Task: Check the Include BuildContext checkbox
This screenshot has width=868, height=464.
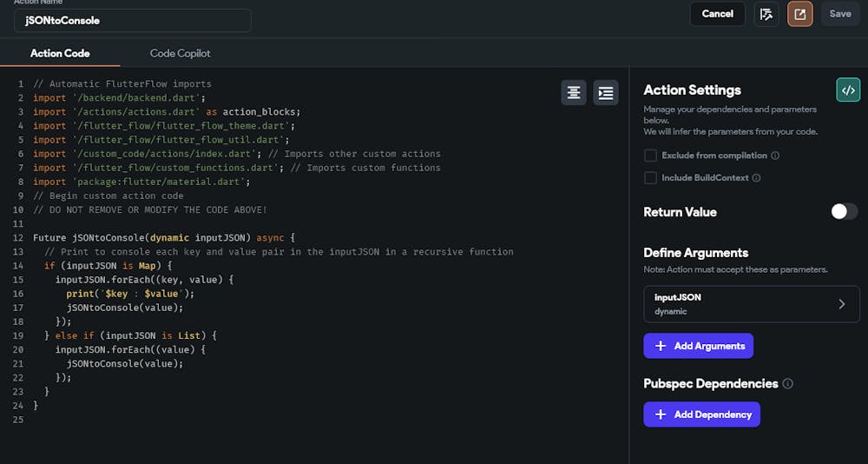Action: pyautogui.click(x=650, y=178)
